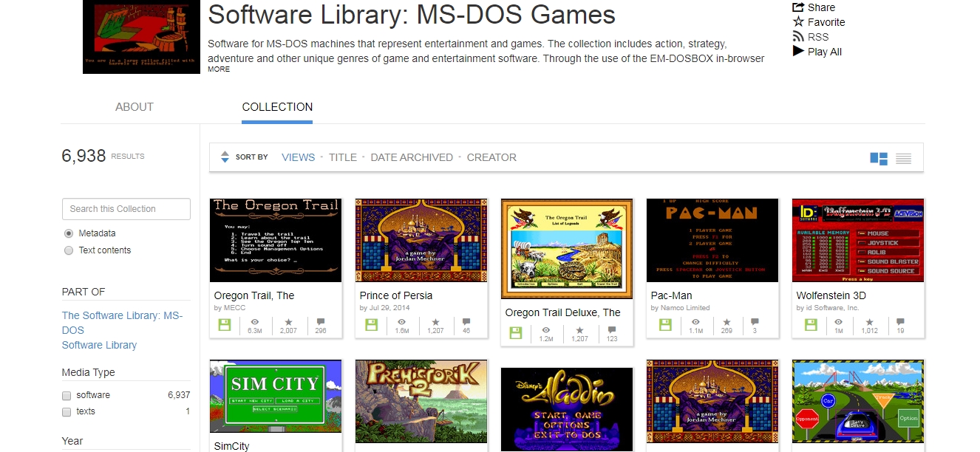Click the favorites star on Oregon Trail Deluxe
980x452 pixels.
pos(580,330)
